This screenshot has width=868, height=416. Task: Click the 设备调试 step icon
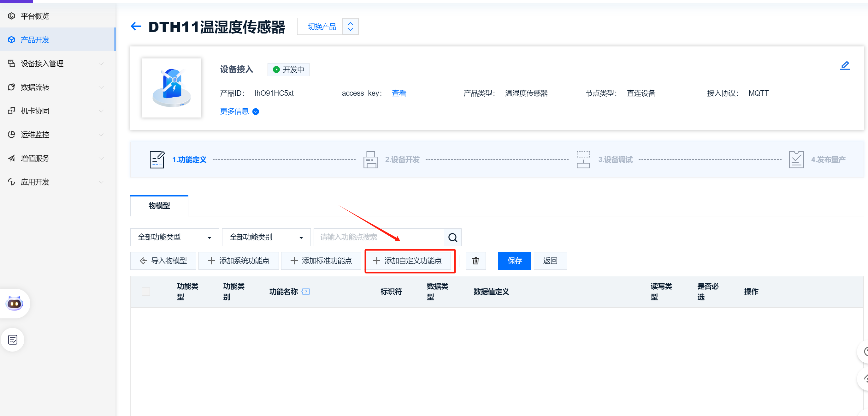(583, 159)
